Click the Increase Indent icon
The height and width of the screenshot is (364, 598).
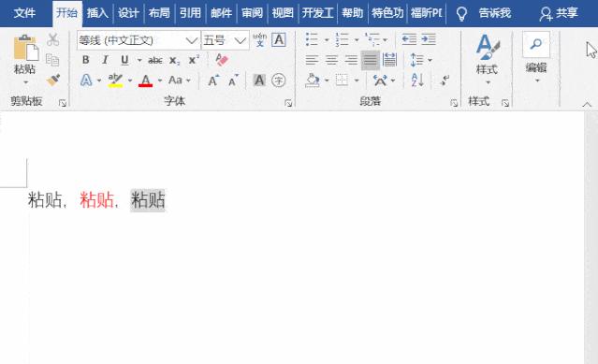pos(429,39)
